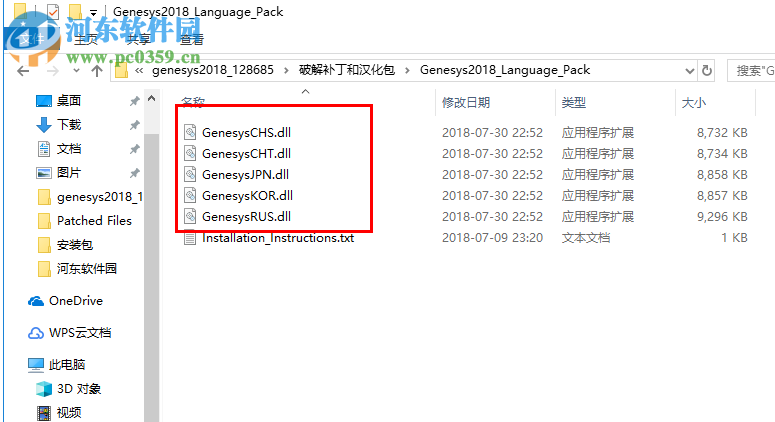Click Genesys2018_Language_Pack breadcrumb segment

(x=505, y=70)
